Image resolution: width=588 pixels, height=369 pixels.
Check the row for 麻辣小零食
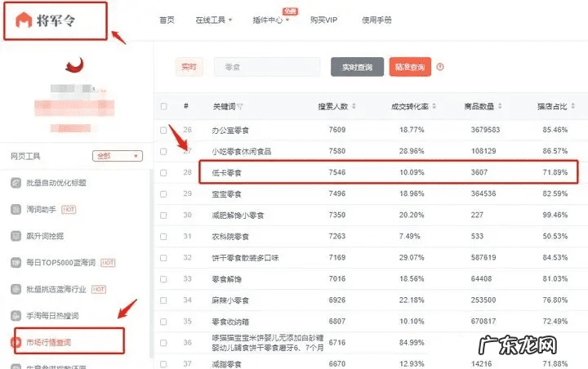click(163, 300)
